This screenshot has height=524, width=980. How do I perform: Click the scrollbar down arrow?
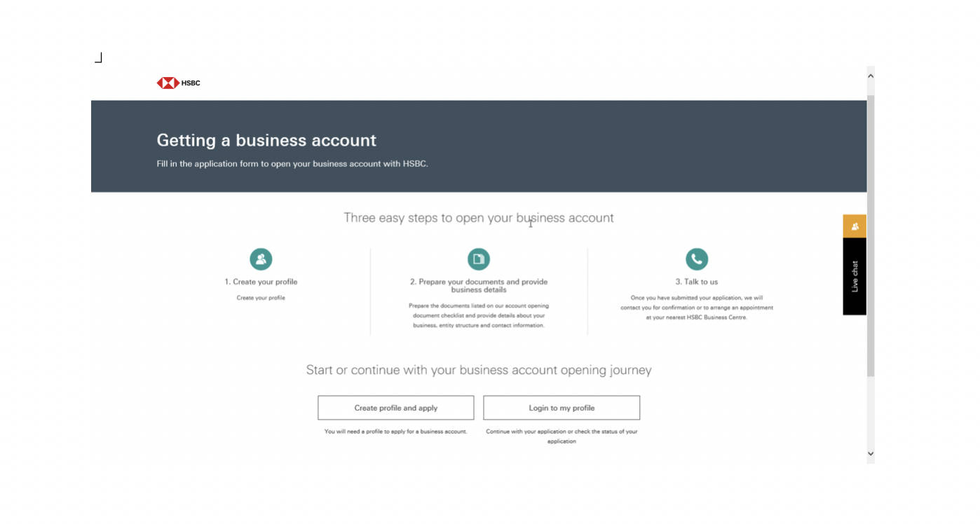point(871,453)
